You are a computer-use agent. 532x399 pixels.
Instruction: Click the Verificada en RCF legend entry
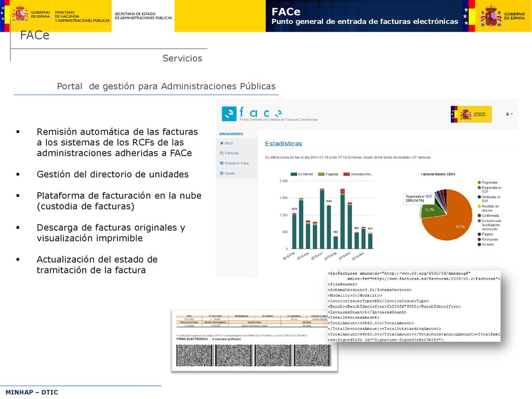tap(489, 199)
